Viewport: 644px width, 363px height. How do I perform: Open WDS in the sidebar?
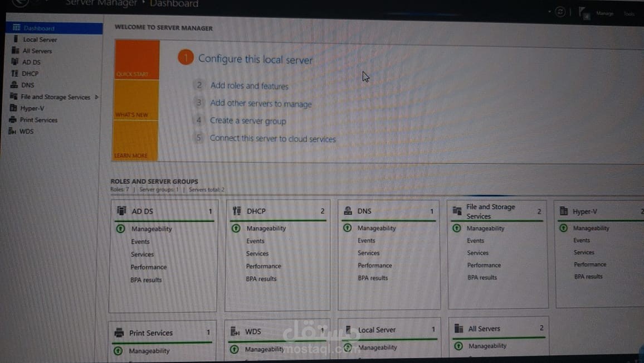point(26,132)
